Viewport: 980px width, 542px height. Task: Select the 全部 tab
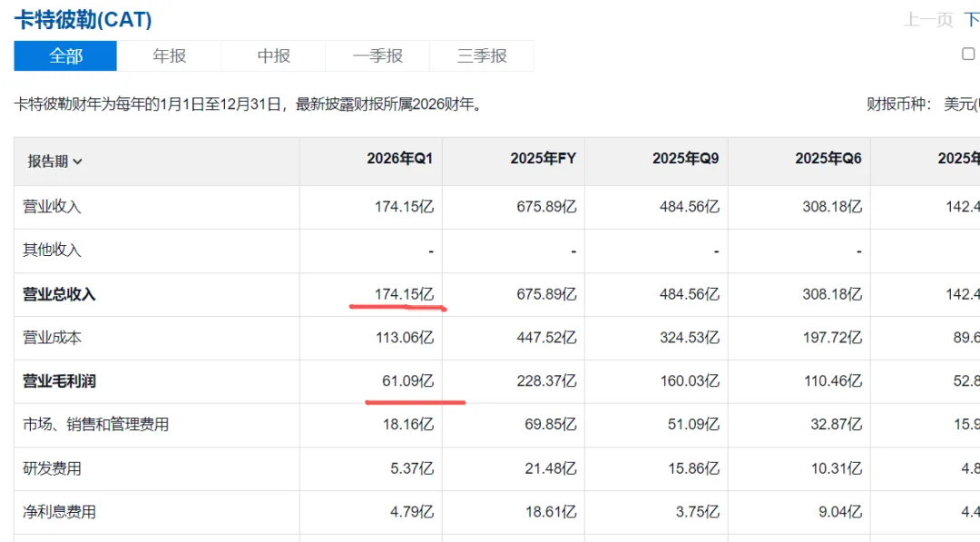[65, 56]
